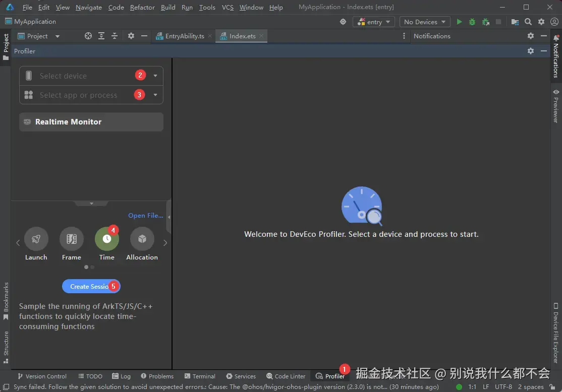This screenshot has height=392, width=562.
Task: Toggle the Previewer side panel
Action: click(556, 106)
